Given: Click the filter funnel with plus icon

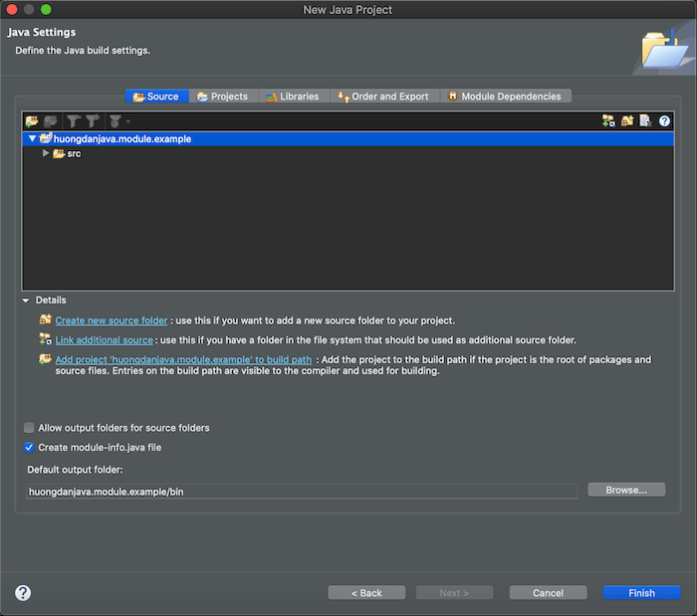Looking at the screenshot, I should click(93, 120).
